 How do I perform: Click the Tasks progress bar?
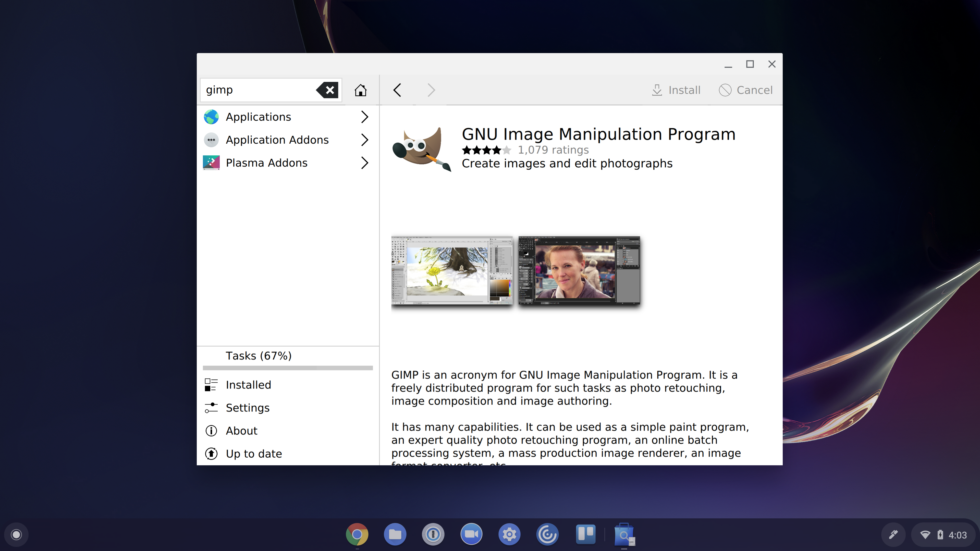coord(288,368)
